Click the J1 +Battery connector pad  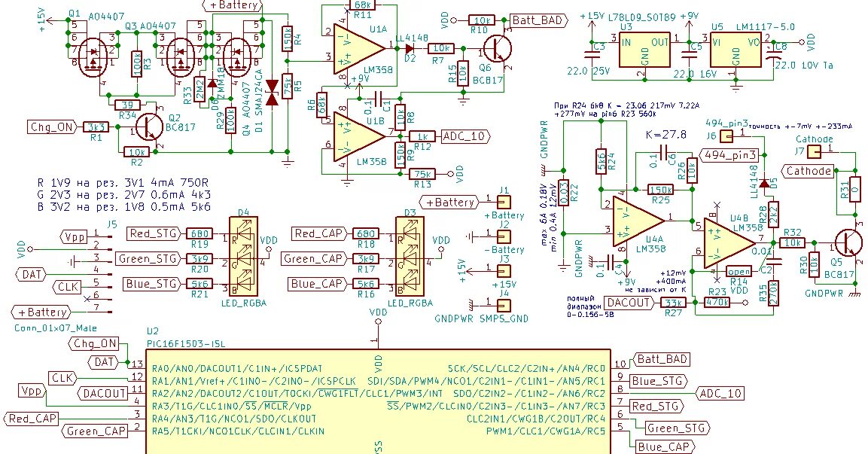pyautogui.click(x=503, y=202)
